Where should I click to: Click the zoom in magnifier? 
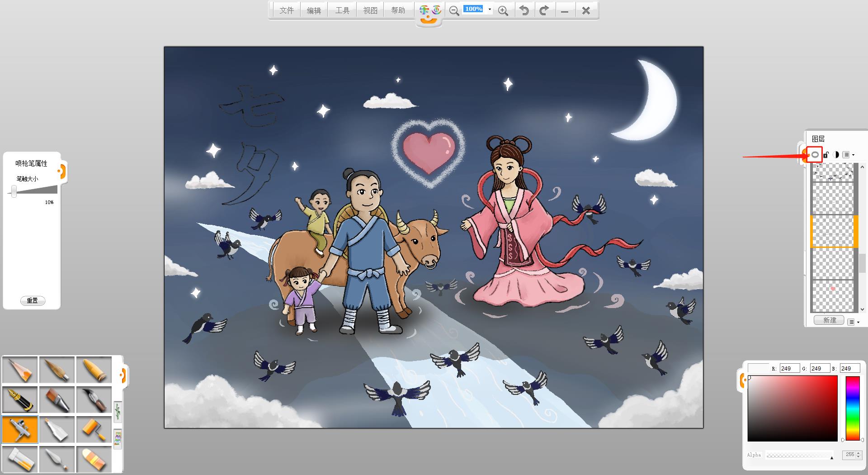[503, 11]
